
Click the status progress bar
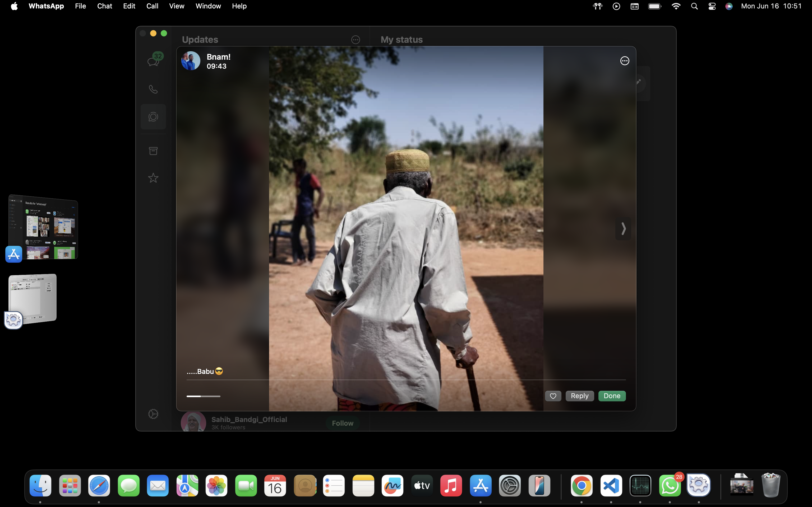(x=203, y=396)
